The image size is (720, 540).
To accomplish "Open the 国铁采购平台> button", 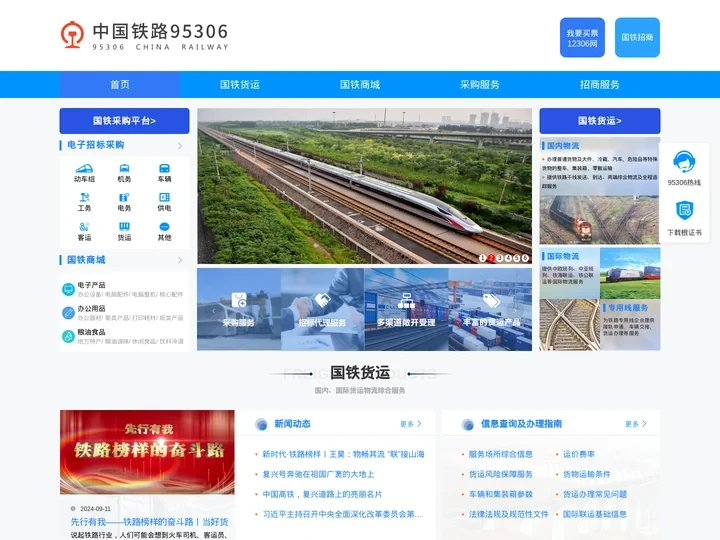I will (124, 121).
